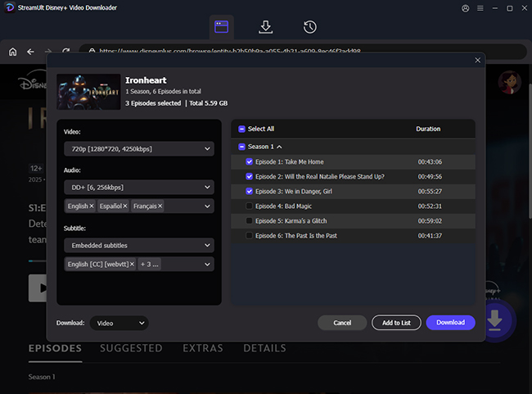Viewport: 532px width, 394px height.
Task: Open the hamburger menu in title bar
Action: (480, 8)
